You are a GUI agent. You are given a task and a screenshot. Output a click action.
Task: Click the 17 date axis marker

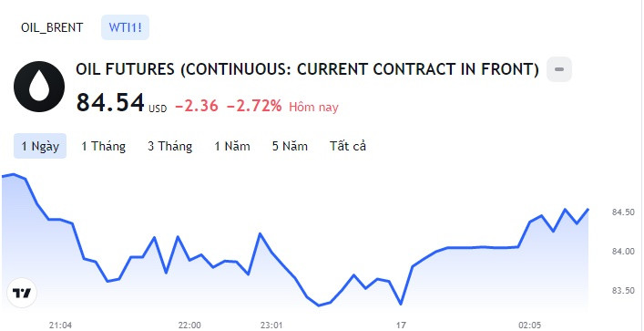402,326
